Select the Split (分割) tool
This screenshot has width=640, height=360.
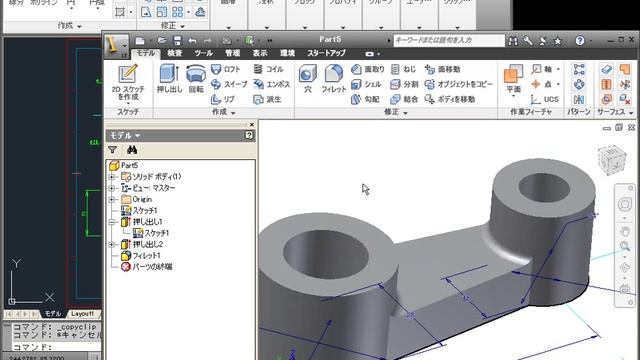pyautogui.click(x=404, y=84)
